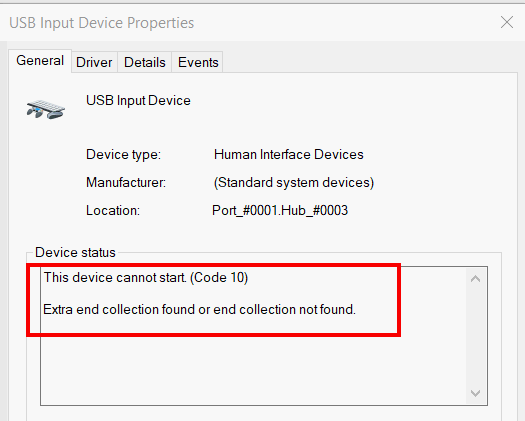Click the Port_#0001.Hub_#0003 location value
This screenshot has height=421, width=525.
[x=280, y=211]
